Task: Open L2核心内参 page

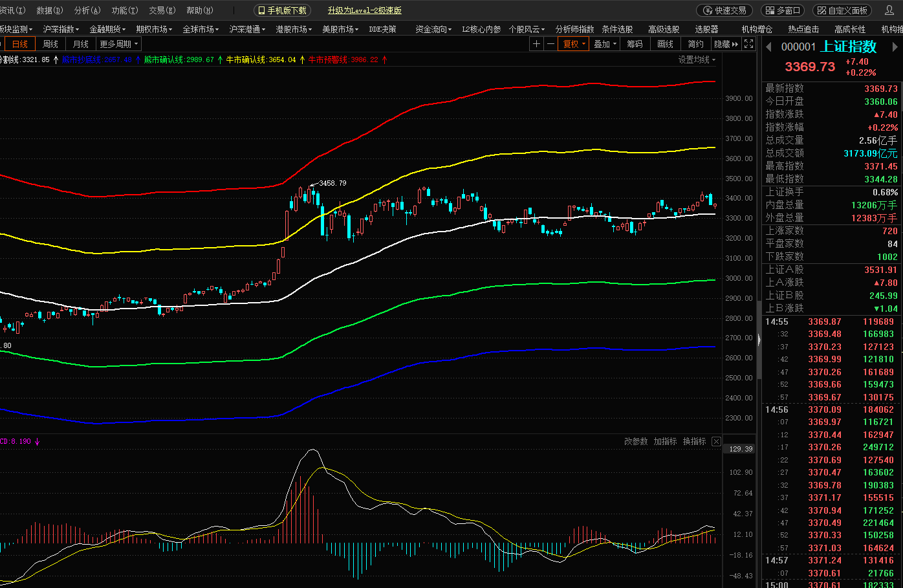Action: coord(481,29)
